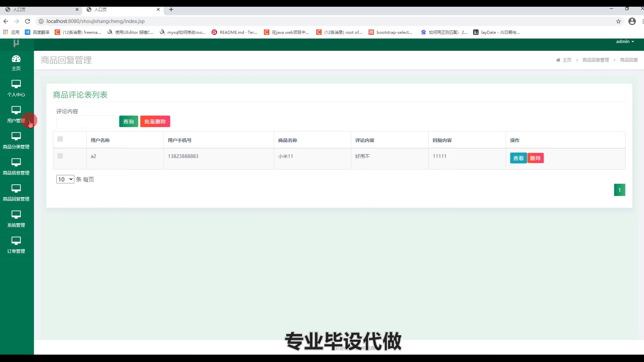Click the red 批量删除 button
644x362 pixels.
pyautogui.click(x=155, y=121)
